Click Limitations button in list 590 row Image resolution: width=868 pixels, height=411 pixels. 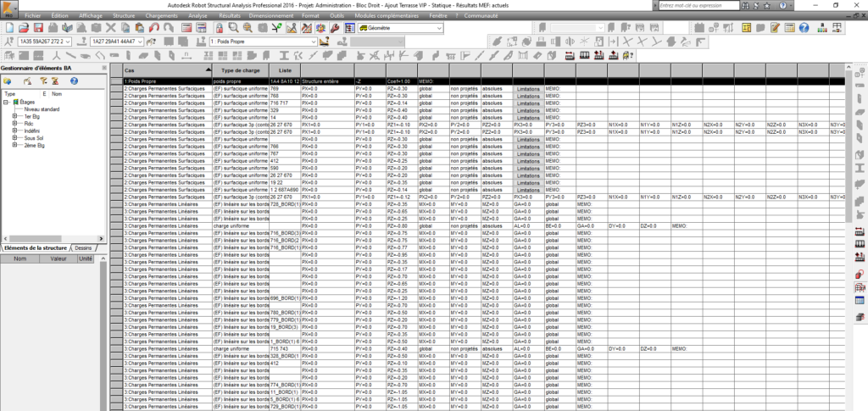point(528,168)
